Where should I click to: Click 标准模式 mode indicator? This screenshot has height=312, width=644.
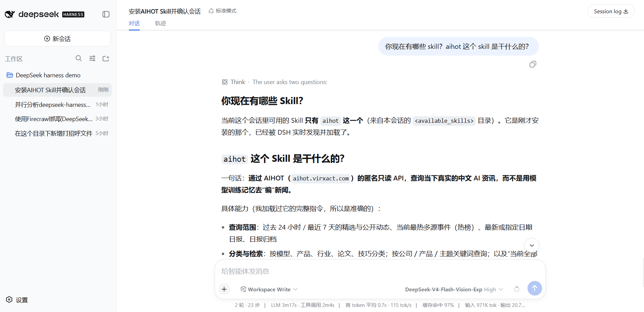click(222, 11)
